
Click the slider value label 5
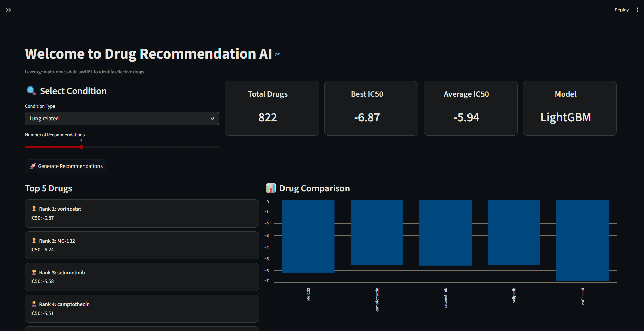(x=81, y=141)
